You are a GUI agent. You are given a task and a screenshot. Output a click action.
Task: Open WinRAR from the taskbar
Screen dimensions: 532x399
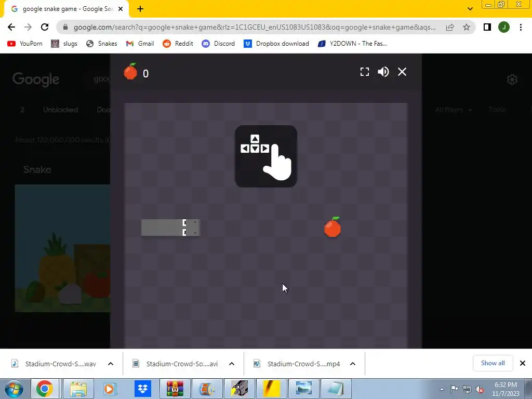[175, 389]
